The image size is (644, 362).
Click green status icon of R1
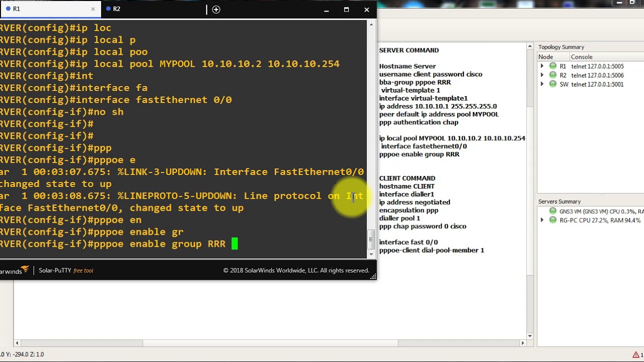click(553, 66)
